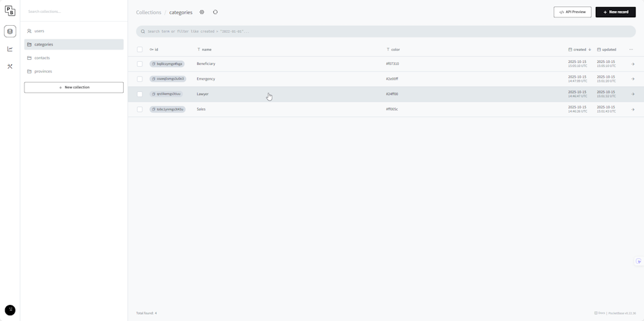Image resolution: width=644 pixels, height=321 pixels.
Task: Open Sales record via its arrow
Action: pos(632,109)
